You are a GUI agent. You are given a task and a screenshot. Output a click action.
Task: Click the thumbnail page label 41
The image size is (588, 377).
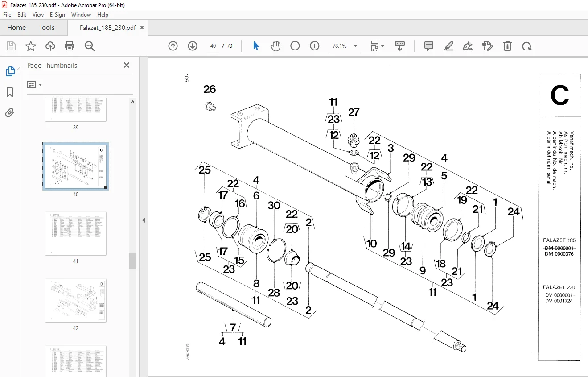(76, 261)
